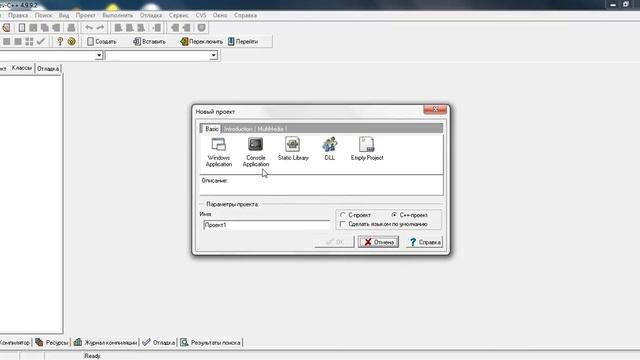Select the Windows Application project type
Screen dimensions: 640x360
[x=219, y=152]
